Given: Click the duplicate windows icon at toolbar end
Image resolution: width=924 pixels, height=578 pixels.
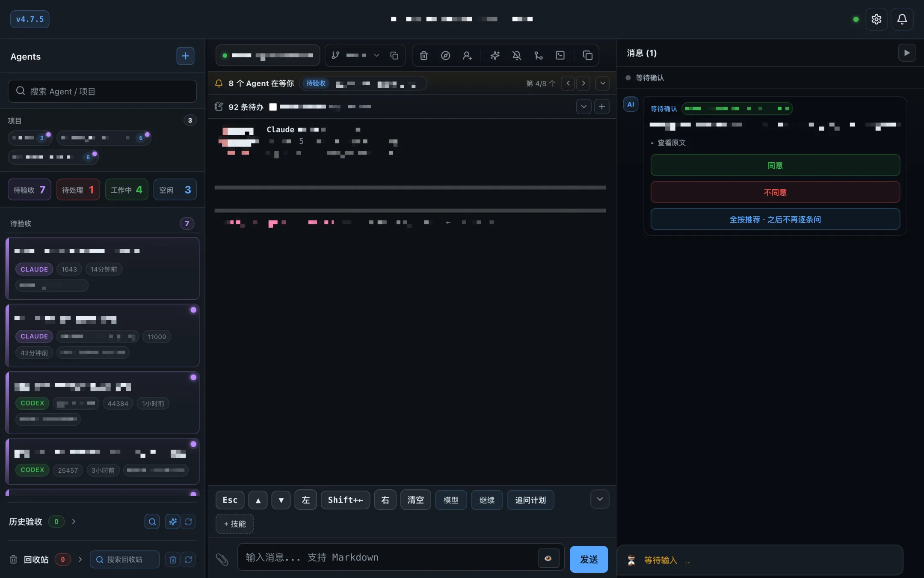Looking at the screenshot, I should 588,56.
